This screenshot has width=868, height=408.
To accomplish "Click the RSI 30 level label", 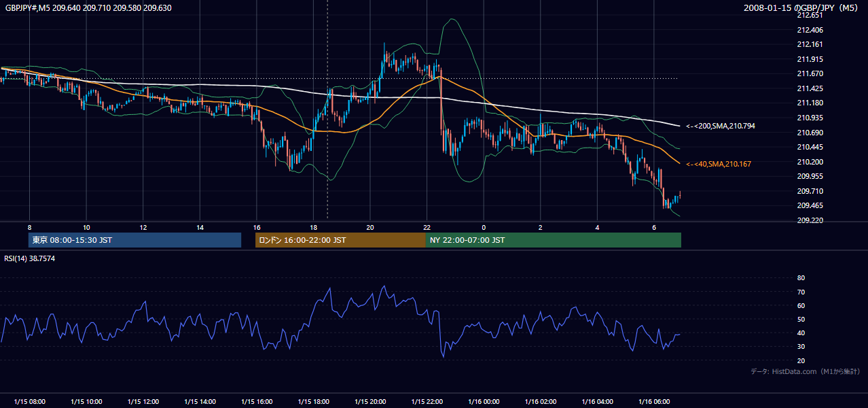I will tap(801, 347).
